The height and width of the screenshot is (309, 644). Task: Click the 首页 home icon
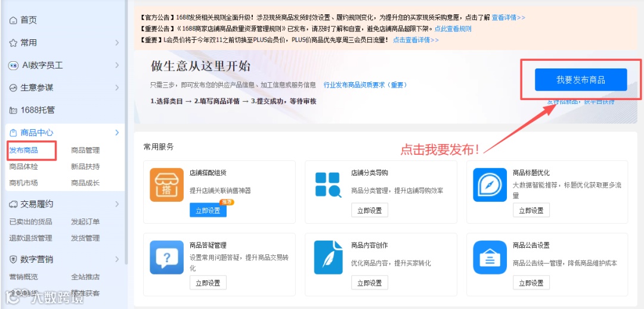13,20
